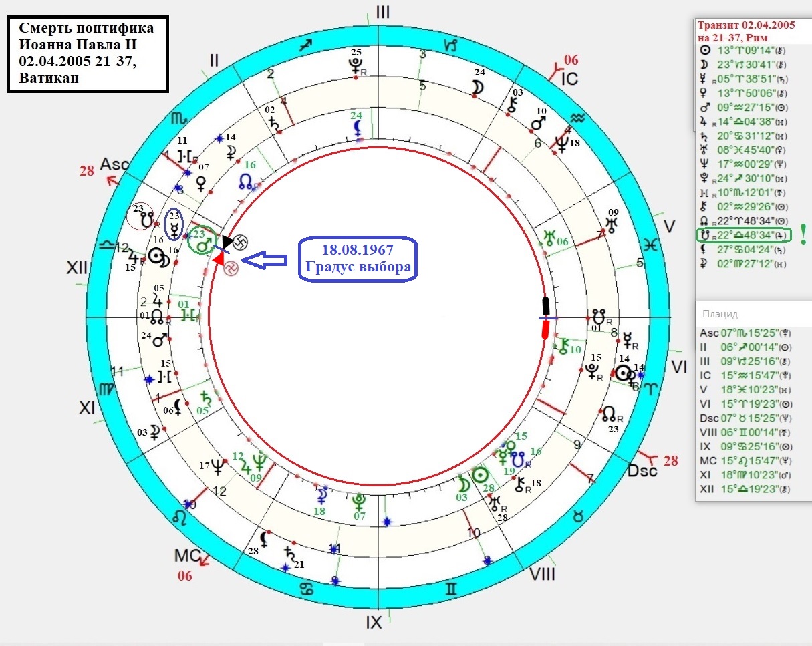812x646 pixels.
Task: Click the Sagittarius sign on the blue zodiac ring
Action: [x=306, y=45]
